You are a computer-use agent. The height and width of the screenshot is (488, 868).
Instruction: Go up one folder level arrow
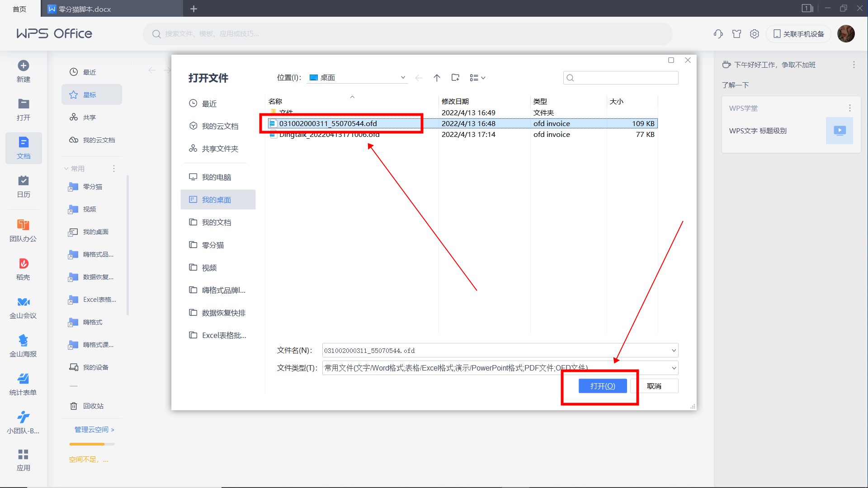(437, 78)
